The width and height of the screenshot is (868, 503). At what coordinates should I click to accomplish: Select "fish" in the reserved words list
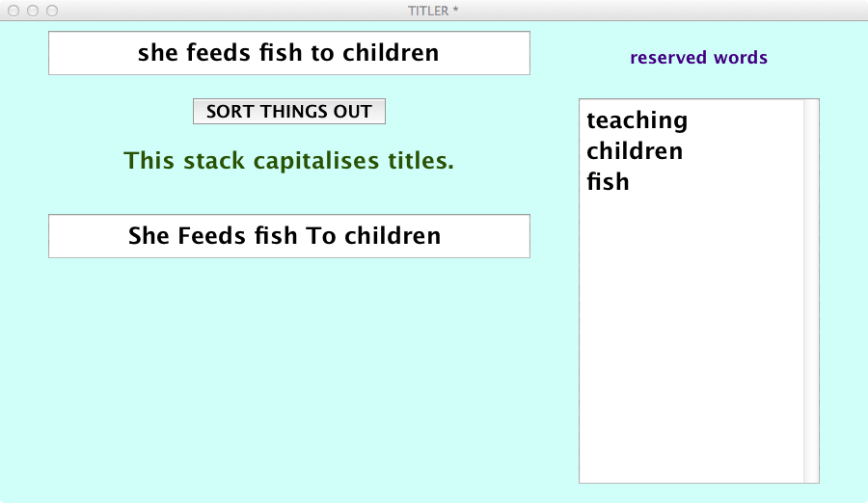click(608, 182)
